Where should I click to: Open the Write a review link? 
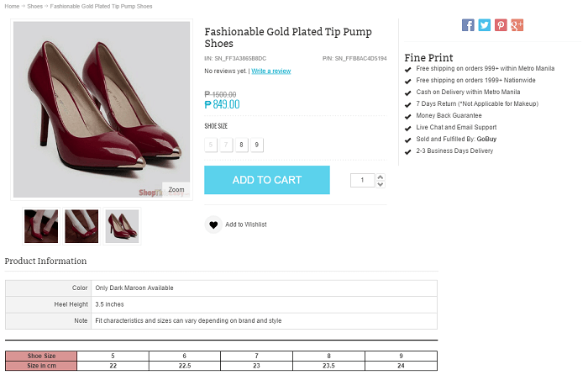tap(270, 71)
